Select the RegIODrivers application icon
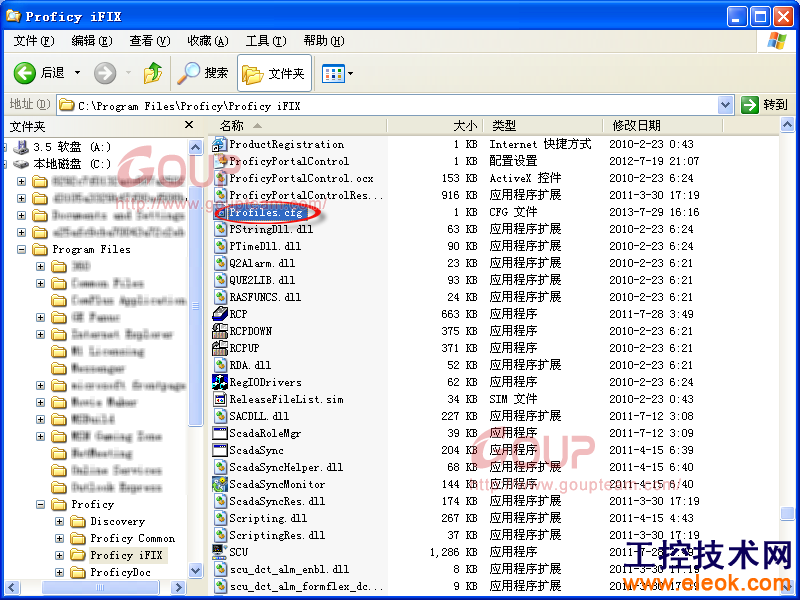This screenshot has width=800, height=600. click(x=219, y=382)
